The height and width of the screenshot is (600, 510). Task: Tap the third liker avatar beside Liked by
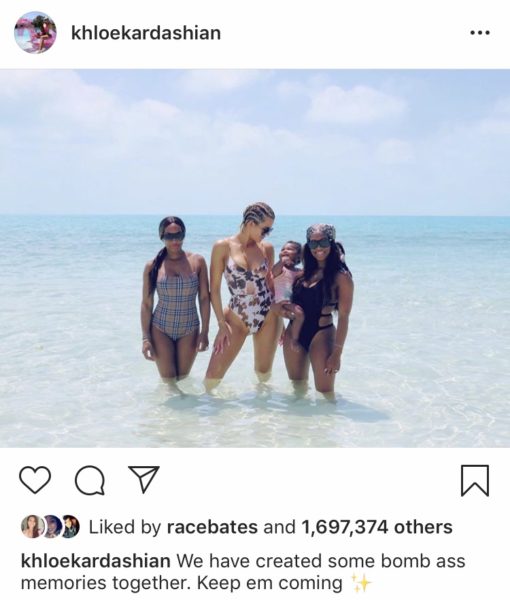point(70,527)
